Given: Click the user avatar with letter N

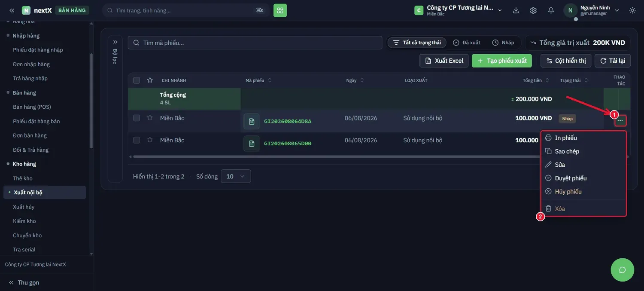Looking at the screenshot, I should tap(570, 10).
